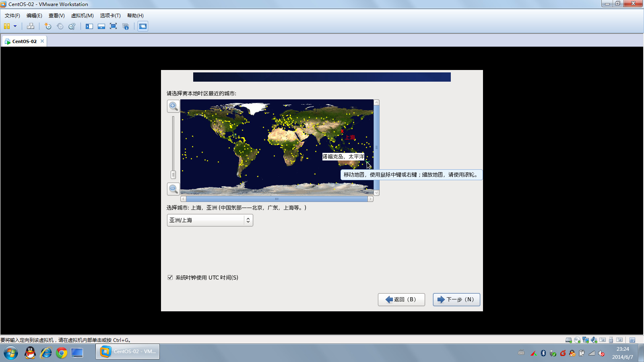Click the timezone world map
Image resolution: width=644 pixels, height=362 pixels.
[277, 147]
